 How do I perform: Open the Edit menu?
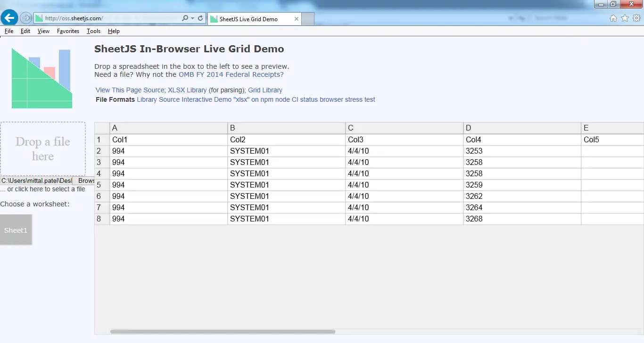coord(25,31)
